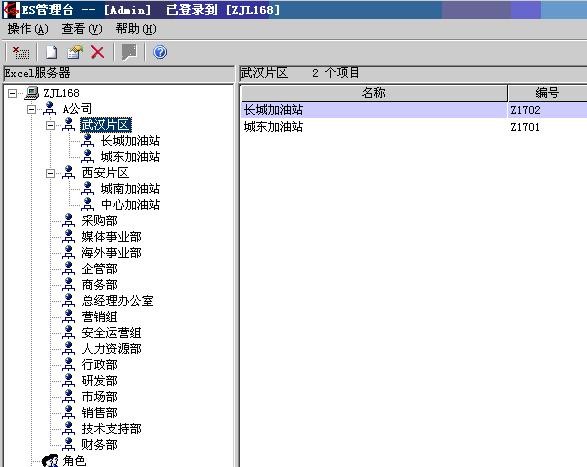
Task: Click the red X delete toolbar icon
Action: [x=98, y=52]
